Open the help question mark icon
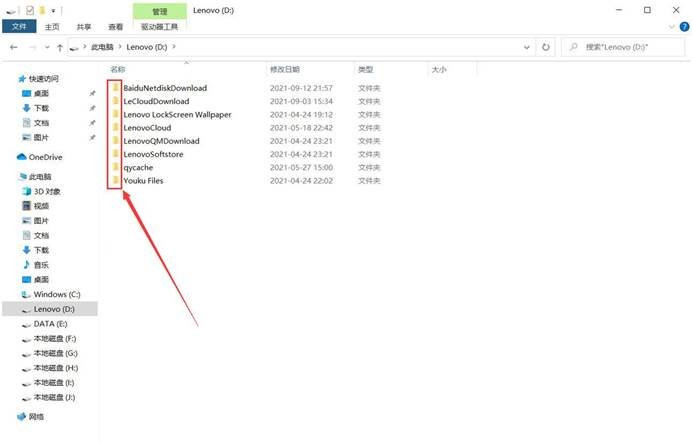Screen dimensions: 692x443 [684, 27]
